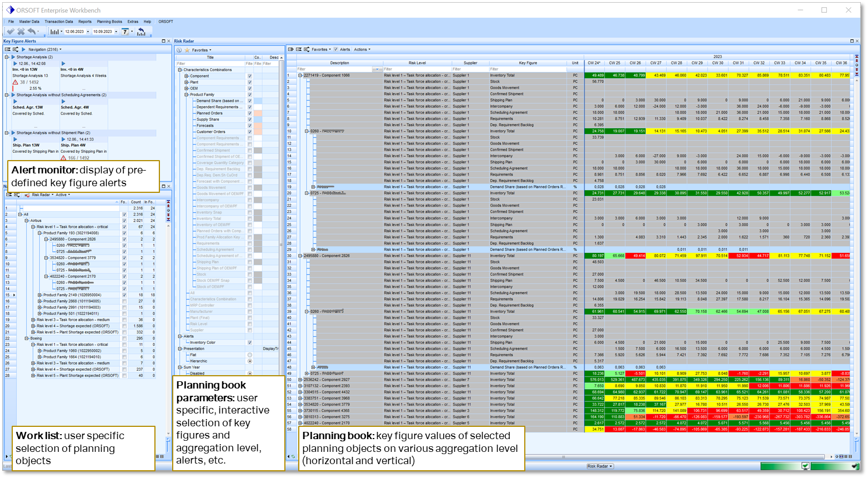Click the blue play triangle beside Navigation
This screenshot has width=868, height=478.
point(23,49)
